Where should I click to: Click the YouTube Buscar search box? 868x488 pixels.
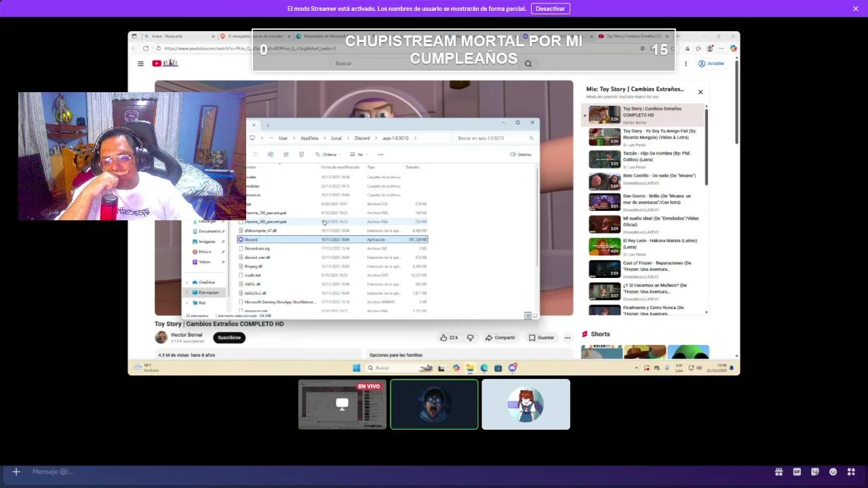424,63
